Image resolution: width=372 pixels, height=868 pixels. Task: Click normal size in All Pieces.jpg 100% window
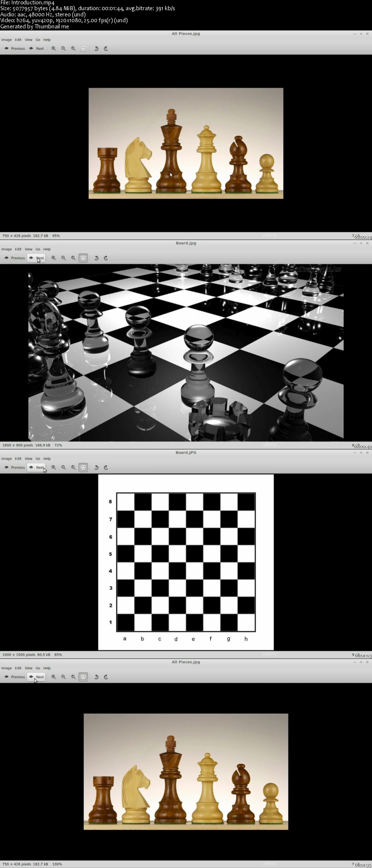click(73, 677)
